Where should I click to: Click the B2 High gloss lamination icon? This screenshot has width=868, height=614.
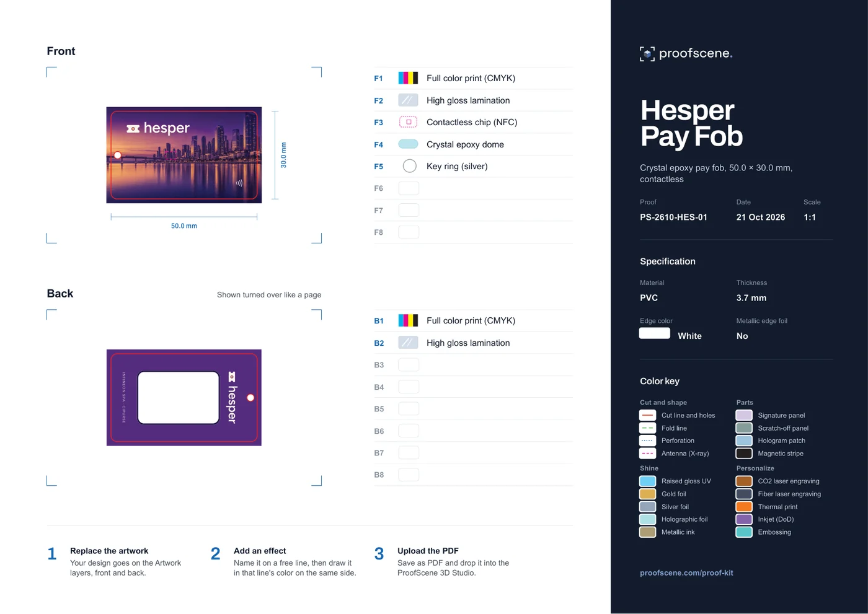click(408, 343)
